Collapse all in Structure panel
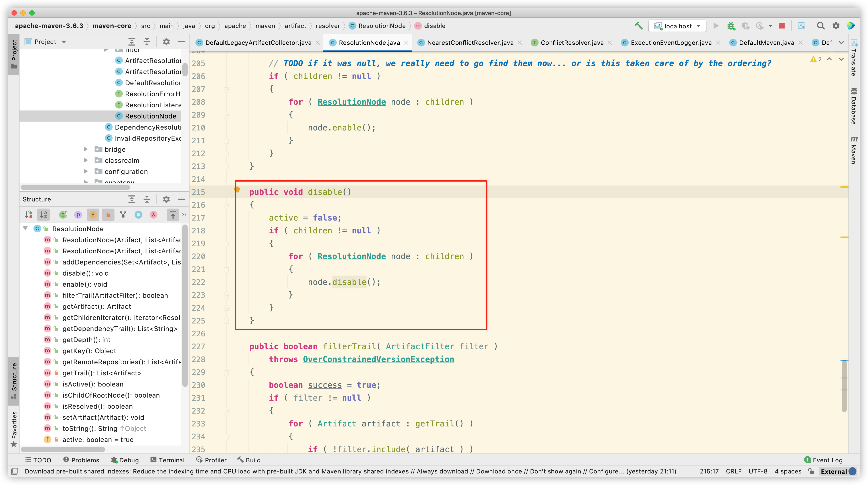 tap(147, 199)
